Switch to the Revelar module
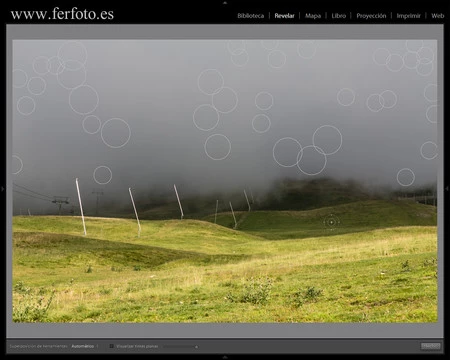Image resolution: width=450 pixels, height=360 pixels. (x=284, y=16)
